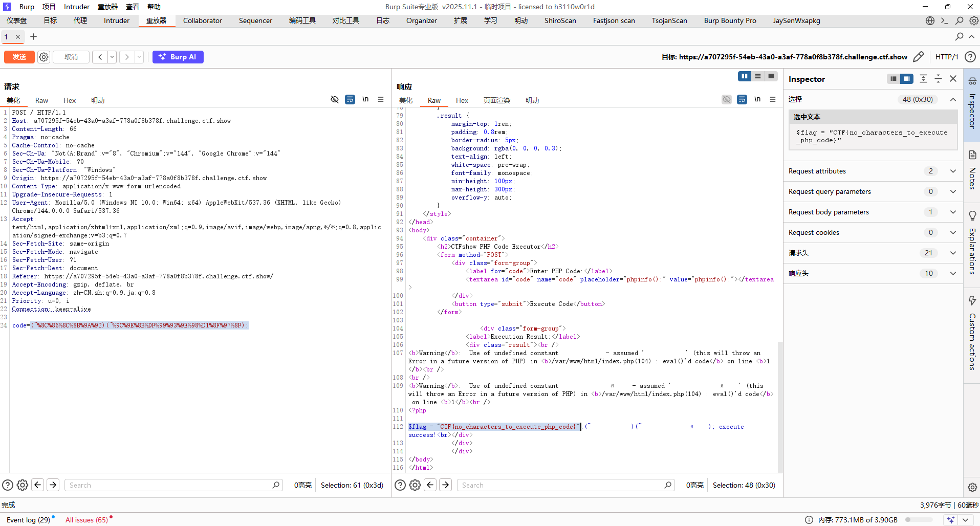980x526 pixels.
Task: Toggle response hide non-printable eye icon
Action: (x=727, y=99)
